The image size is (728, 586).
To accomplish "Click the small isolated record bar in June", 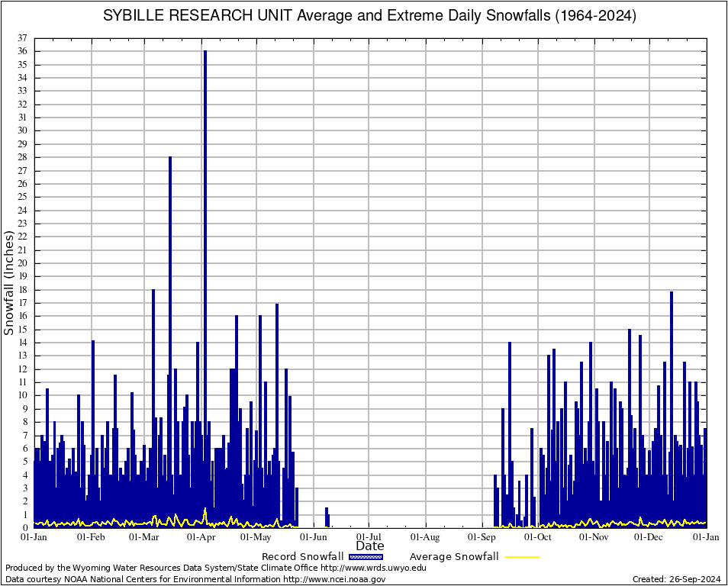I will [x=327, y=517].
